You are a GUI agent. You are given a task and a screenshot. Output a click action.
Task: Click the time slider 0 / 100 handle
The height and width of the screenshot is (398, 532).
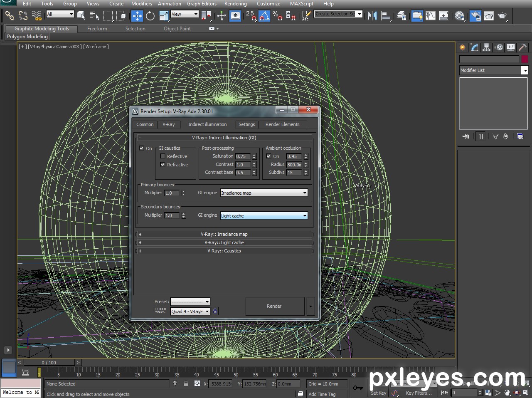click(x=49, y=363)
